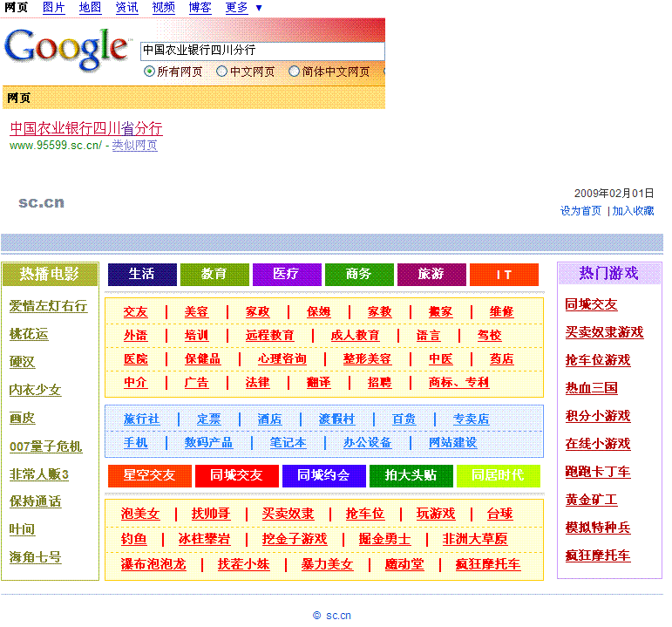Open the 桃花运 movie link
This screenshot has height=627, width=672.
(29, 334)
